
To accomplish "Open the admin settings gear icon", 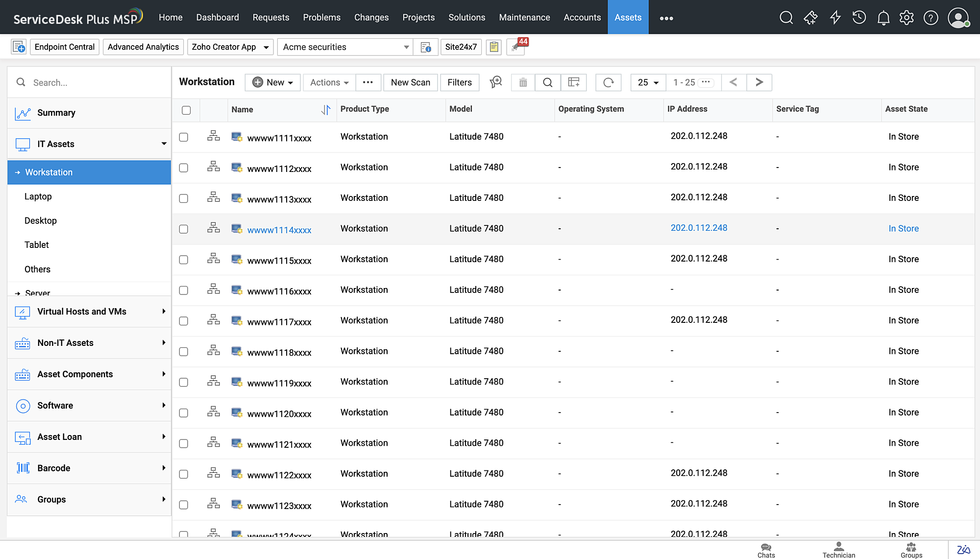I will pos(906,18).
